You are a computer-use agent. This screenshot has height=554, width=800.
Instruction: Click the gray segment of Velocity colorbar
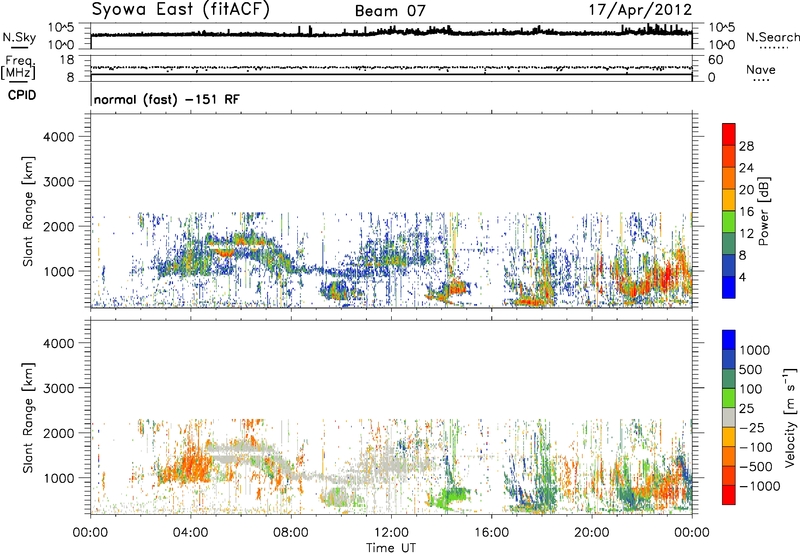729,417
